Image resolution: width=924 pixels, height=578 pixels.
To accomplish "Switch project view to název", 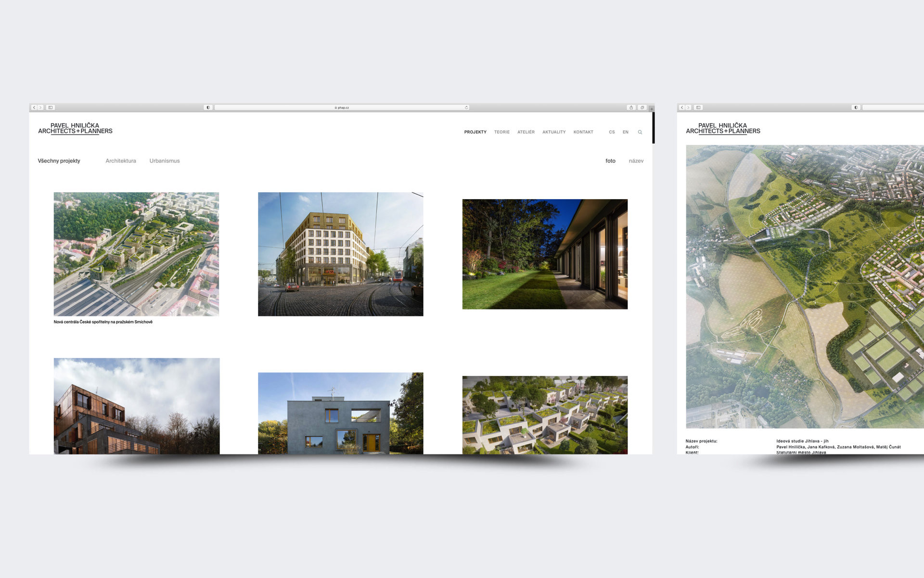I will 636,161.
